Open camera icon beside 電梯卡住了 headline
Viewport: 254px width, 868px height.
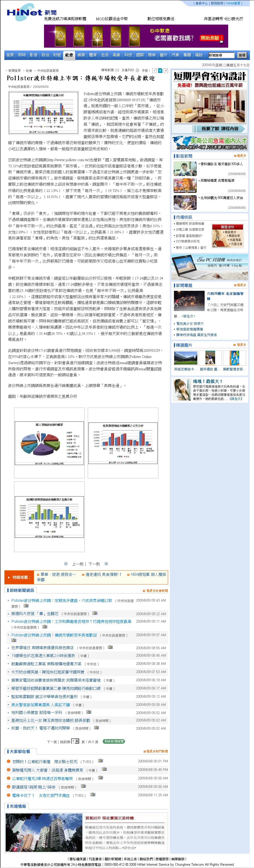pyautogui.click(x=93, y=794)
